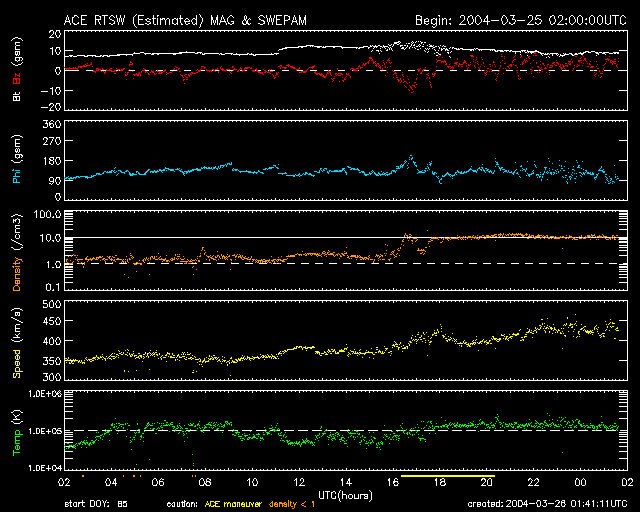This screenshot has height=512, width=640.
Task: Click the orange 'Density (/cm3)' axis label
Action: click(x=17, y=252)
